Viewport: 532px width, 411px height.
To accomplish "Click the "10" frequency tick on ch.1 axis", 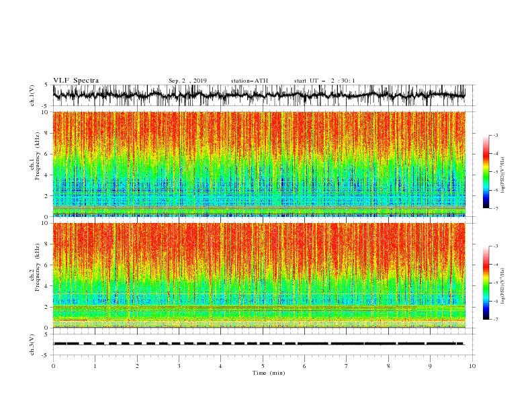I will [45, 112].
